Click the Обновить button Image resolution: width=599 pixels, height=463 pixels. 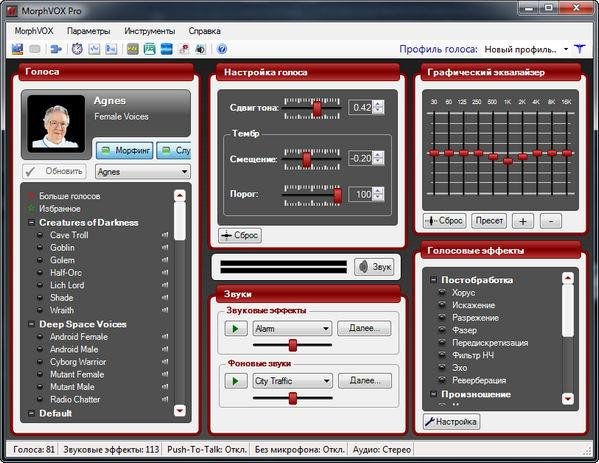(x=54, y=172)
